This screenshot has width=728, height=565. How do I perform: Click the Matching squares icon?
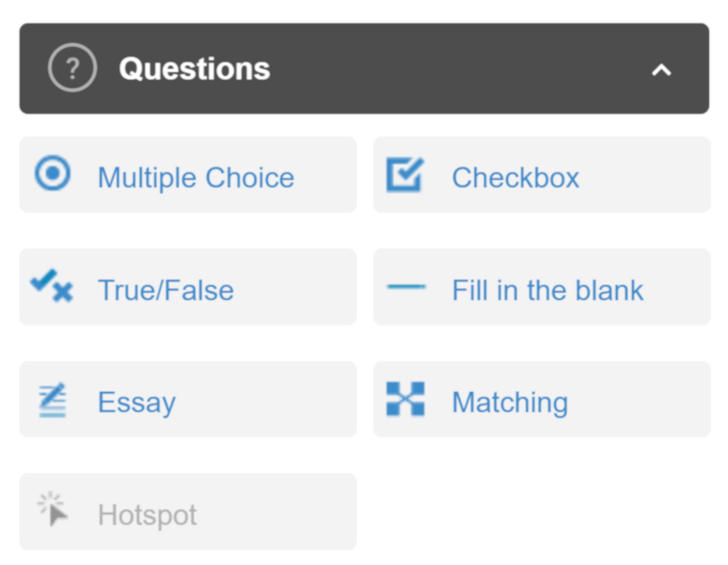pos(405,399)
